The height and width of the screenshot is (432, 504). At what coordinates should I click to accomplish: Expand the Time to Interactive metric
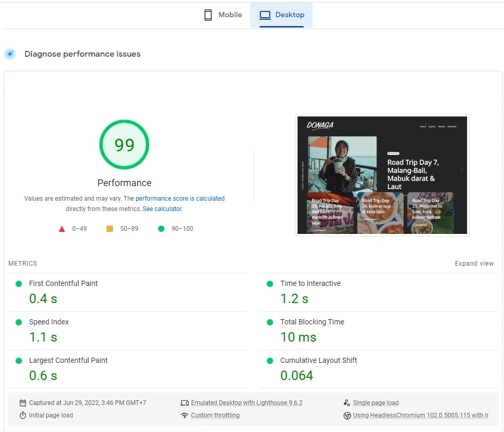pos(310,284)
